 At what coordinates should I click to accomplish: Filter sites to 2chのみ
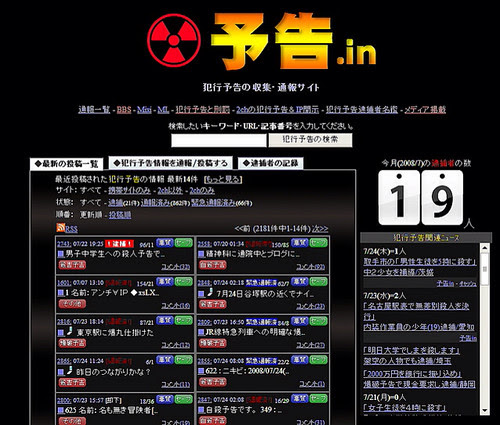202,191
